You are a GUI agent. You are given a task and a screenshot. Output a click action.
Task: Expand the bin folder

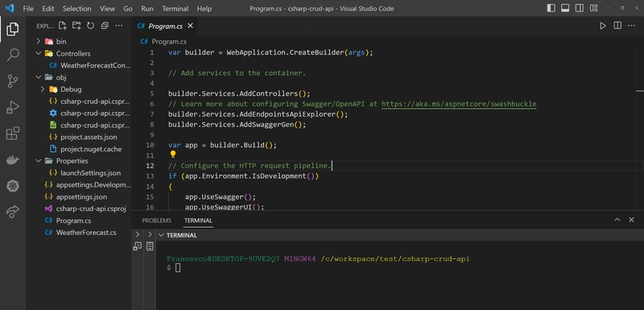(38, 42)
